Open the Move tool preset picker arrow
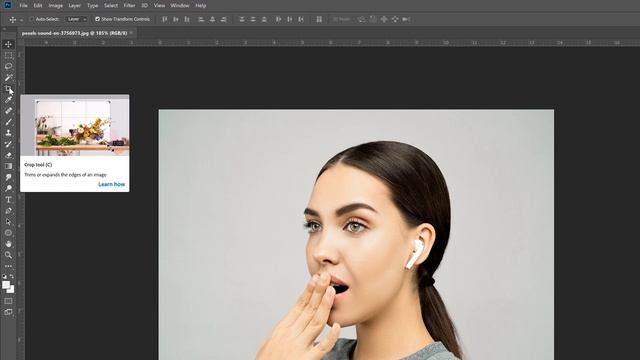640x360 pixels. pyautogui.click(x=21, y=20)
